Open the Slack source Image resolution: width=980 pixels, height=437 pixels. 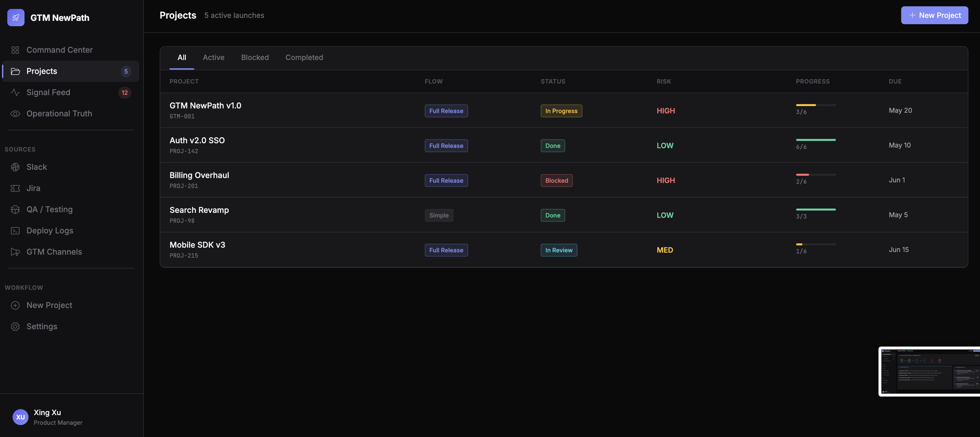[x=71, y=167]
